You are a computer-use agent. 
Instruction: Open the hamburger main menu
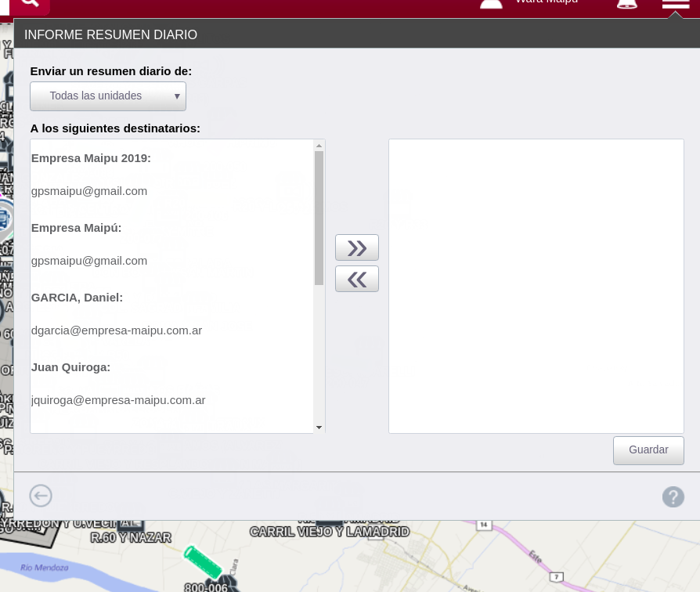tap(675, 5)
